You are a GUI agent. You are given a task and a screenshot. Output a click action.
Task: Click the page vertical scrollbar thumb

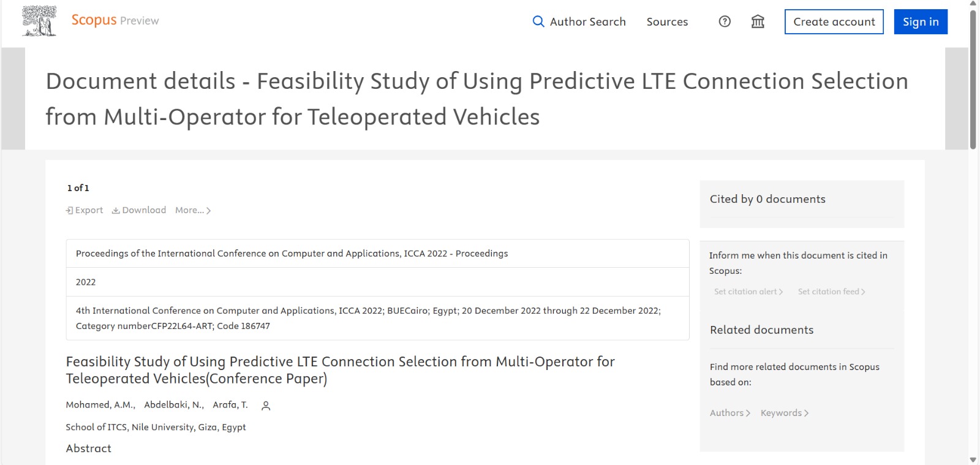pos(973,80)
